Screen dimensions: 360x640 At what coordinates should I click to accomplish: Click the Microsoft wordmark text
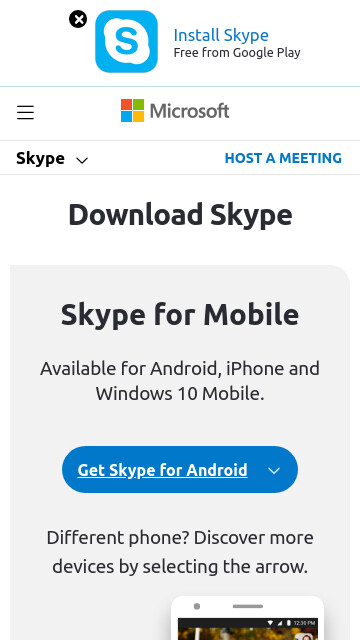189,111
